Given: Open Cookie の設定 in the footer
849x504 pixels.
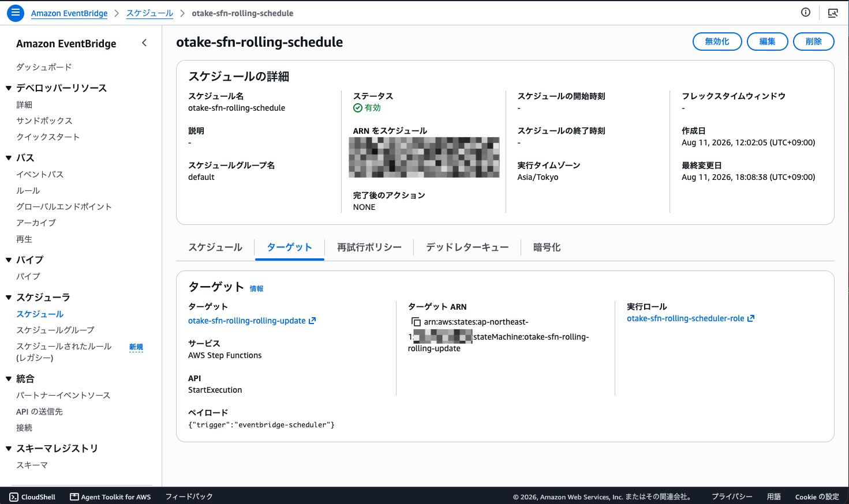Looking at the screenshot, I should tap(817, 497).
